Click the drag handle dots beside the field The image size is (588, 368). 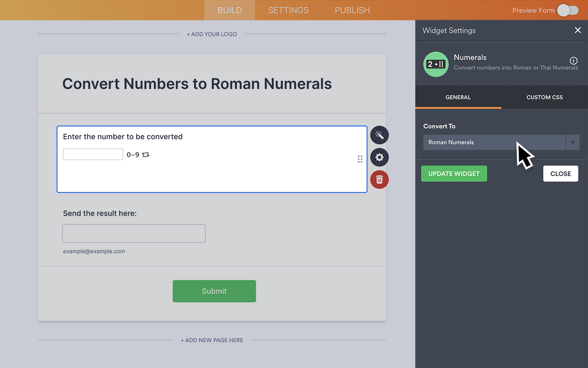(360, 159)
